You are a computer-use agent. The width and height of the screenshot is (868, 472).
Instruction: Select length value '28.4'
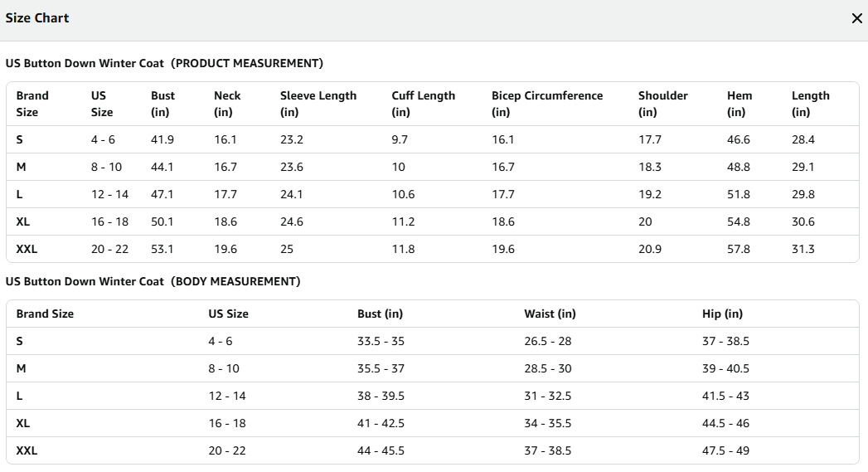coord(803,139)
